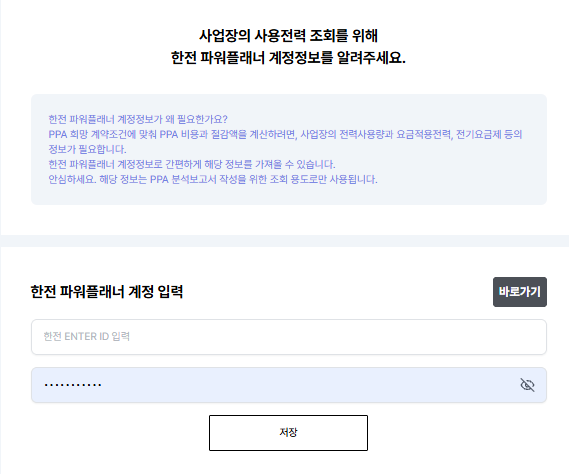Focus the 한전 ENTER ID input field
This screenshot has width=569, height=474.
pos(289,337)
